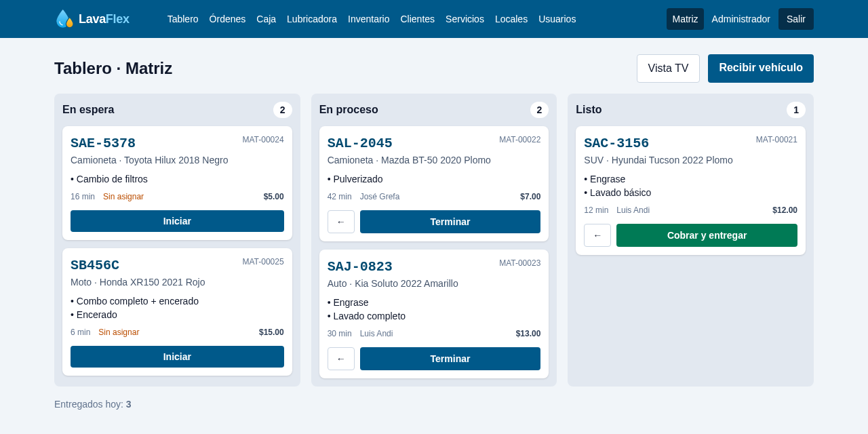
Task: Click the Lavado básico service item
Action: tap(617, 193)
